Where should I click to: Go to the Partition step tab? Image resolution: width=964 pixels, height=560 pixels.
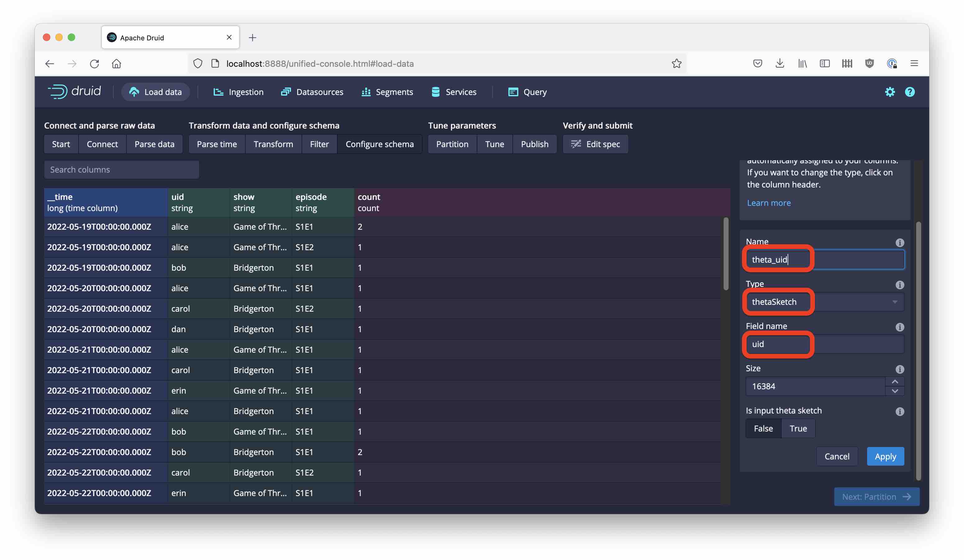452,144
